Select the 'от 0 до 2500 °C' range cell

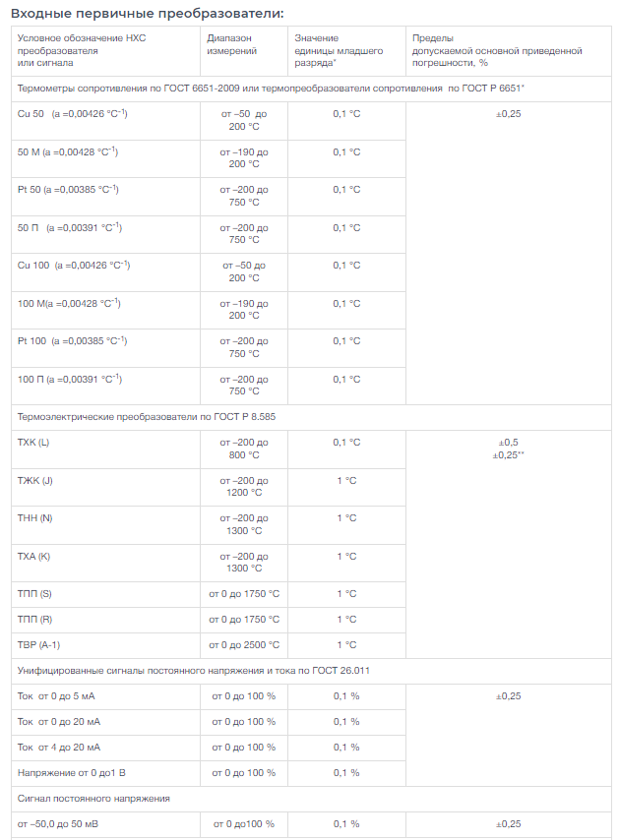[x=244, y=645]
